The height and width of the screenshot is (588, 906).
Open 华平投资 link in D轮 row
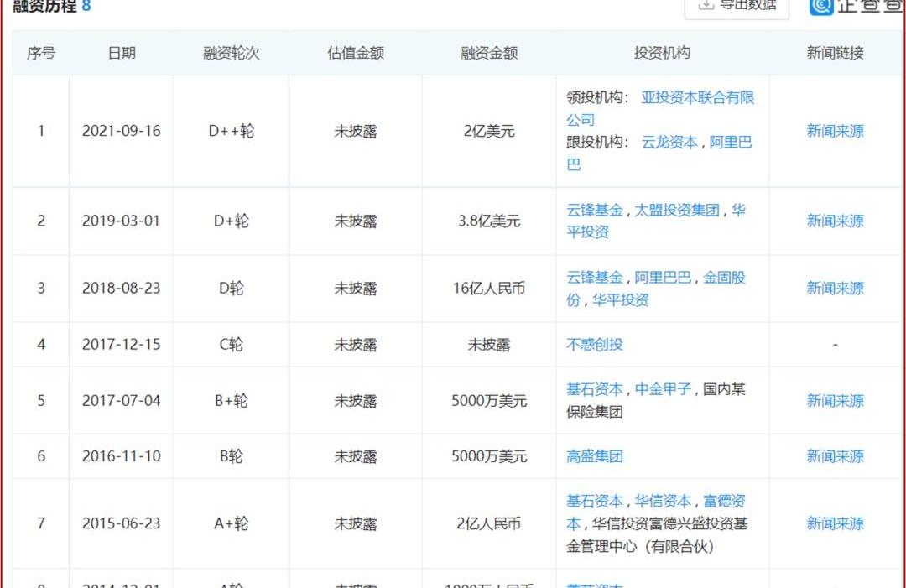621,299
